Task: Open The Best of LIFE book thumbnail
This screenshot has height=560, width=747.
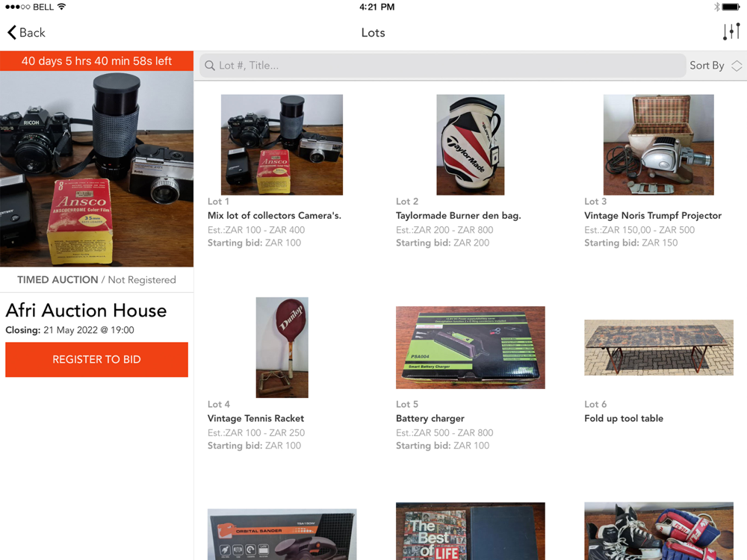Action: (470, 531)
